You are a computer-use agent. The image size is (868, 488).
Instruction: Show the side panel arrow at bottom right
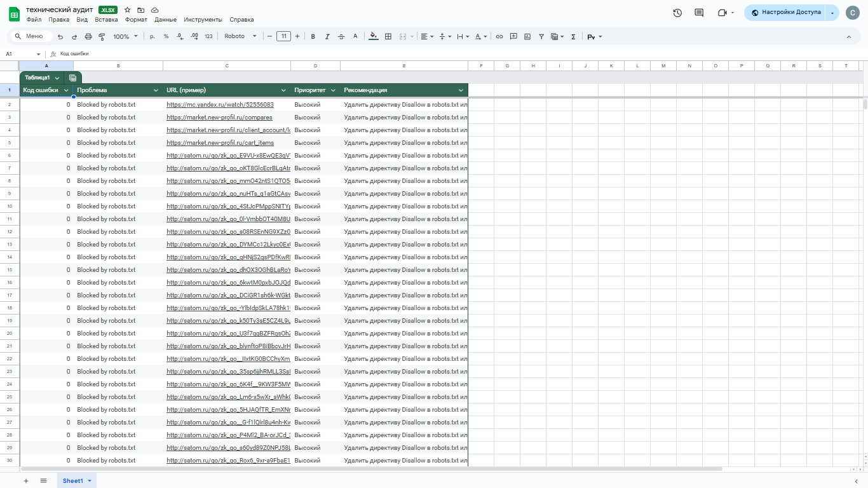point(856,481)
